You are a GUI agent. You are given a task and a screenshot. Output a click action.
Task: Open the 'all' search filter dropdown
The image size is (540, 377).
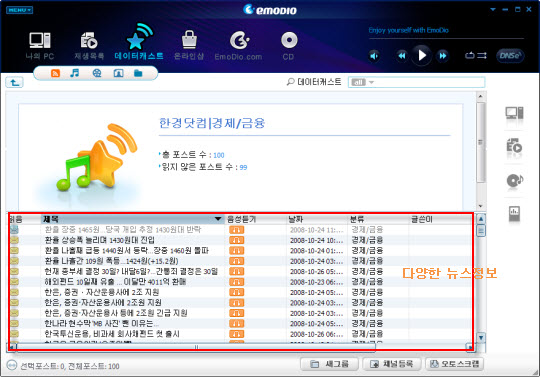click(362, 82)
